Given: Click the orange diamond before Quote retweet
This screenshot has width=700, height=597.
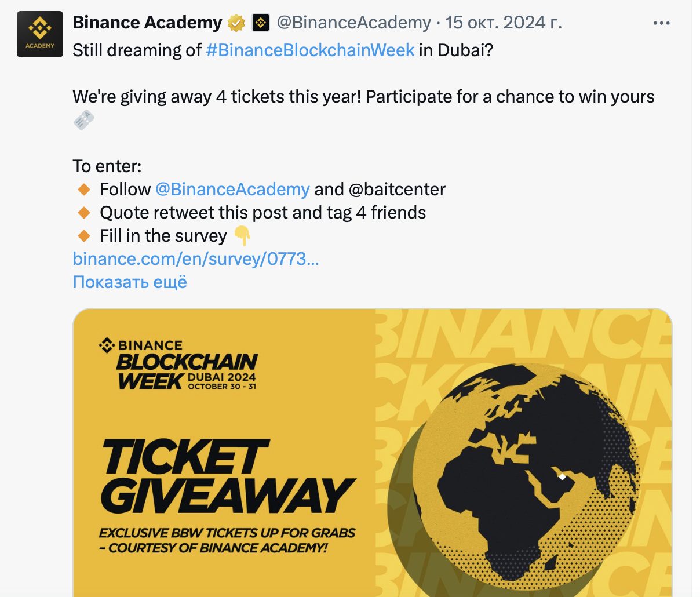Looking at the screenshot, I should point(84,213).
